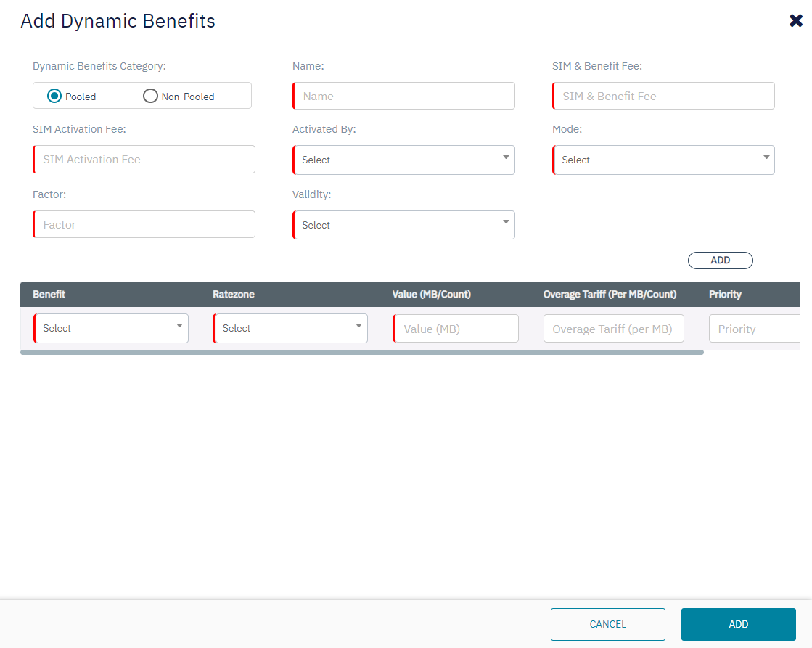
Task: Focus the SIM & Benefit Fee field
Action: coord(663,96)
